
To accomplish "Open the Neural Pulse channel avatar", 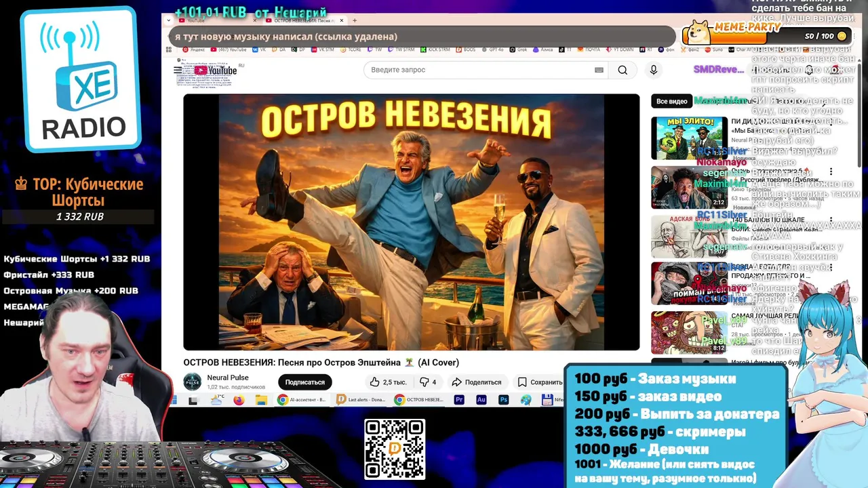I will tap(193, 382).
